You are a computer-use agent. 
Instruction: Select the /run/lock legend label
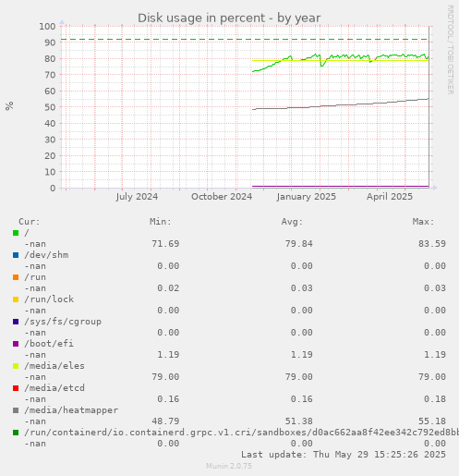coord(49,299)
